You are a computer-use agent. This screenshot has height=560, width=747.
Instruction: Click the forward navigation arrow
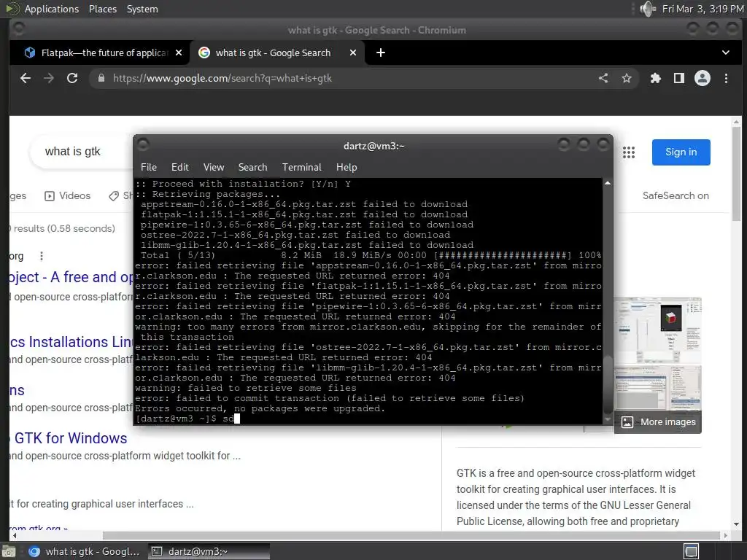pos(49,78)
